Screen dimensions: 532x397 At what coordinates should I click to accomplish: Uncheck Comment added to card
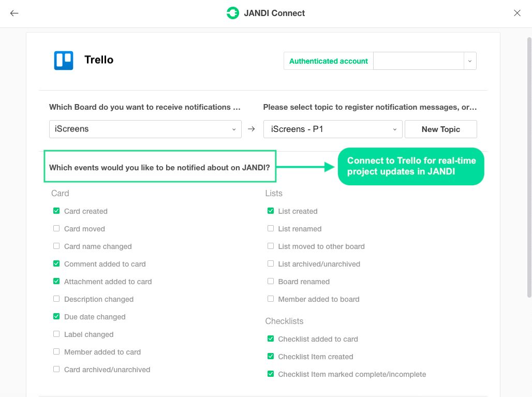click(56, 263)
